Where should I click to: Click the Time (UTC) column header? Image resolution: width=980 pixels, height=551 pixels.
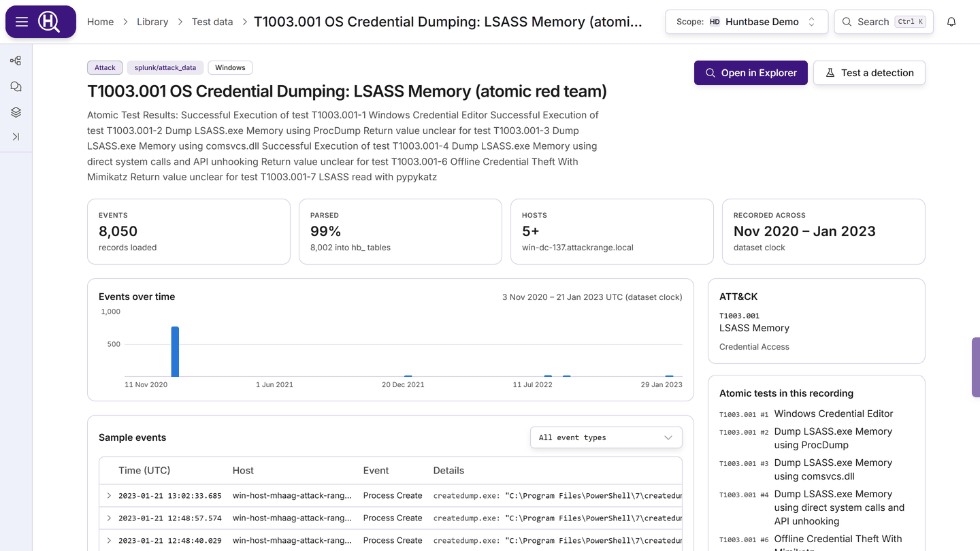(x=144, y=471)
